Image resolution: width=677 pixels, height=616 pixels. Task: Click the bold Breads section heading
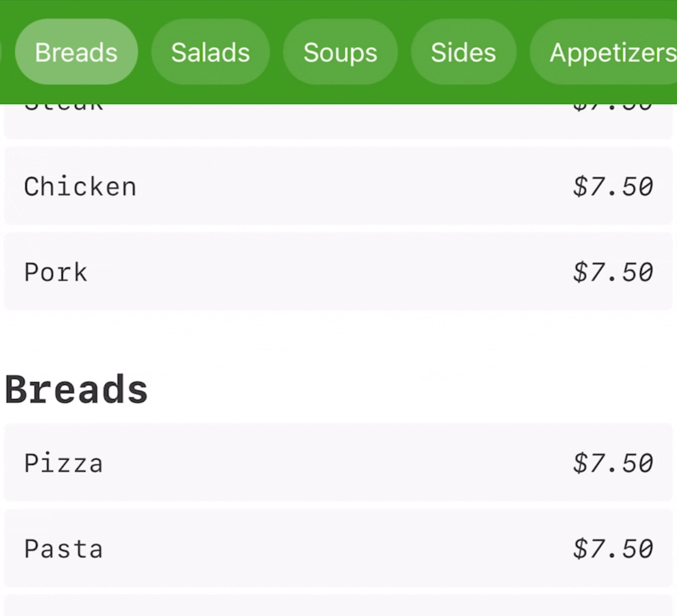coord(76,390)
